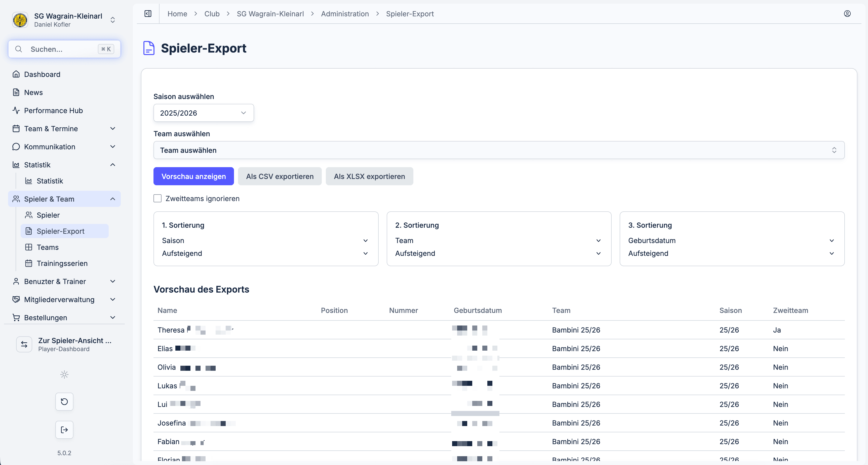Image resolution: width=868 pixels, height=465 pixels.
Task: Toggle the sidebar collapse icon
Action: pos(148,14)
